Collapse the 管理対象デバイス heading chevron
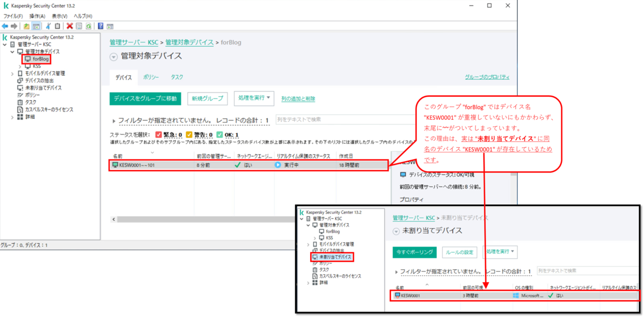Viewport: 644px width, 317px height. coord(113,57)
